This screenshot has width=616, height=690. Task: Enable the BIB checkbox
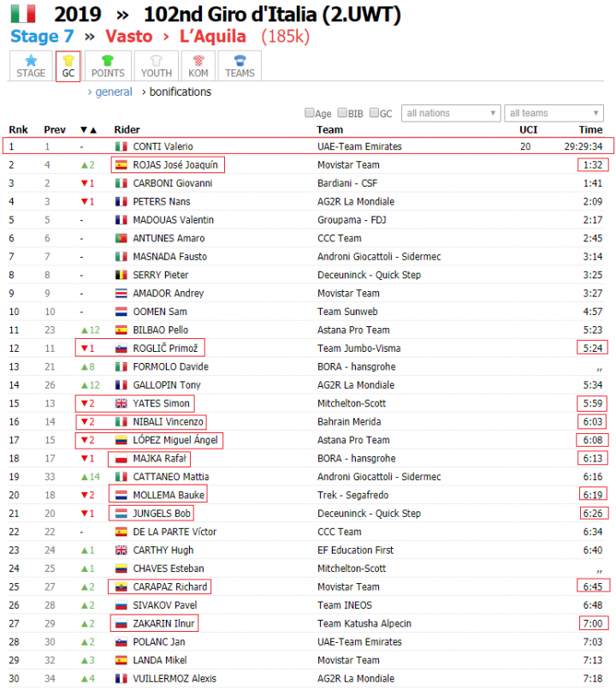pos(342,113)
